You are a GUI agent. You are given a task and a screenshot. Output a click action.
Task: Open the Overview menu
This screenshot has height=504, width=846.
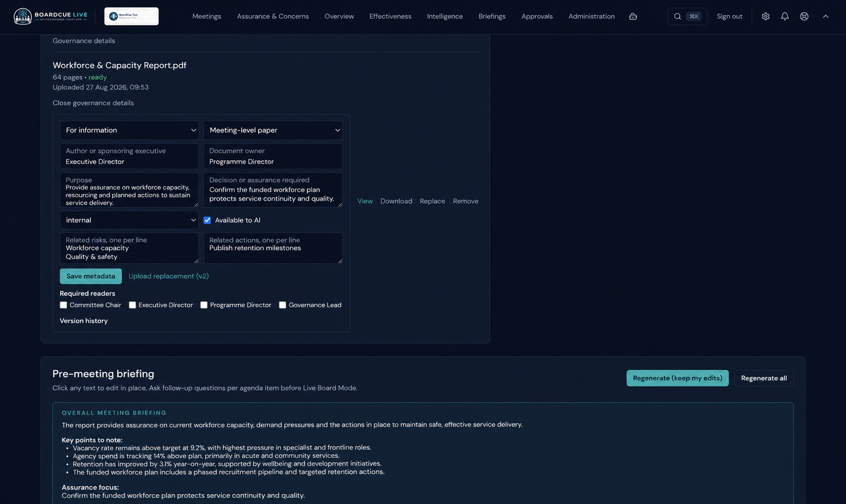tap(339, 16)
